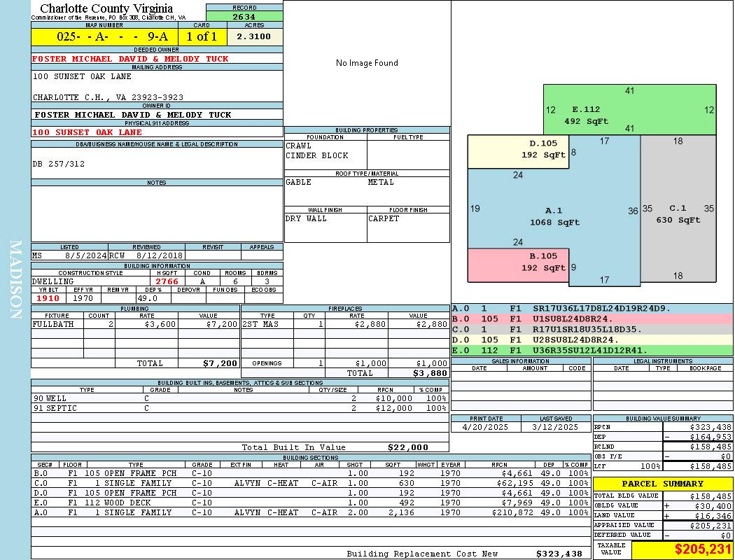
Task: Select A.0 sketch vector row
Action: click(x=592, y=309)
